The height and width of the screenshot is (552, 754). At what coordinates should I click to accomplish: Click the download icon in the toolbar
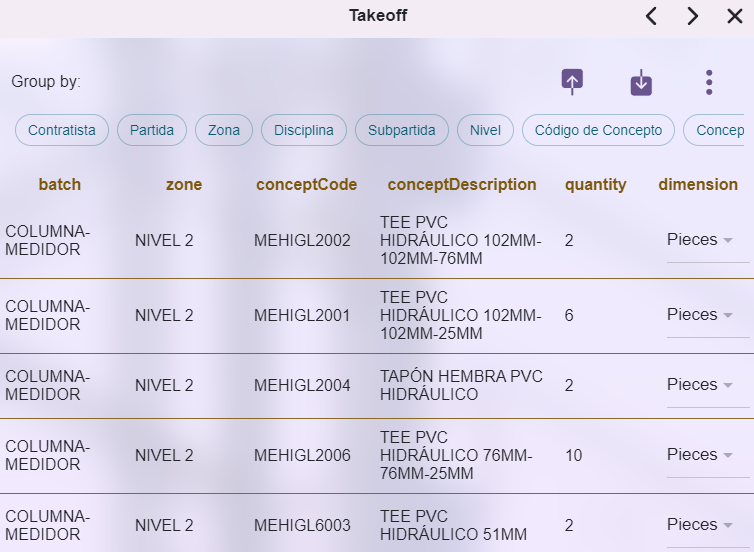(641, 83)
